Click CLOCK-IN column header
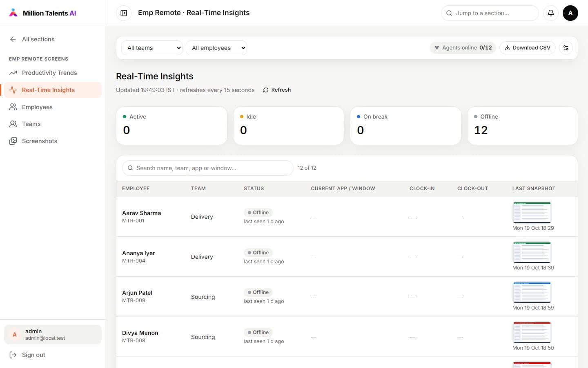The image size is (588, 368). [x=422, y=188]
